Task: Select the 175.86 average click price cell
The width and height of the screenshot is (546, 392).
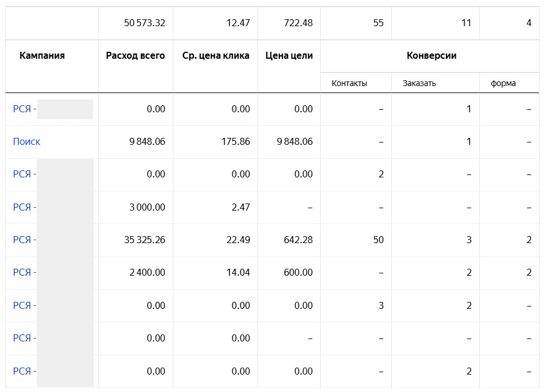Action: [x=235, y=141]
